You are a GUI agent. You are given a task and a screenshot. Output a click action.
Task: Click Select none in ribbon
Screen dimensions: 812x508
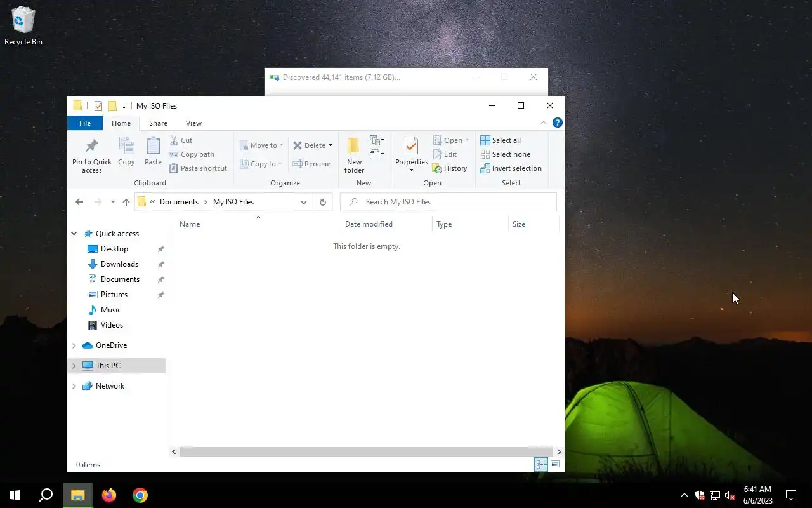505,154
